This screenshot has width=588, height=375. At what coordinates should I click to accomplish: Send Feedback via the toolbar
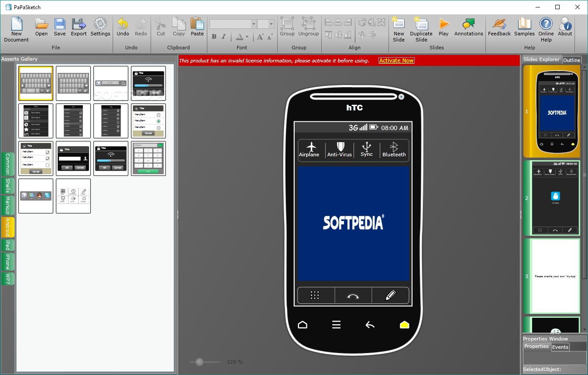[x=499, y=27]
